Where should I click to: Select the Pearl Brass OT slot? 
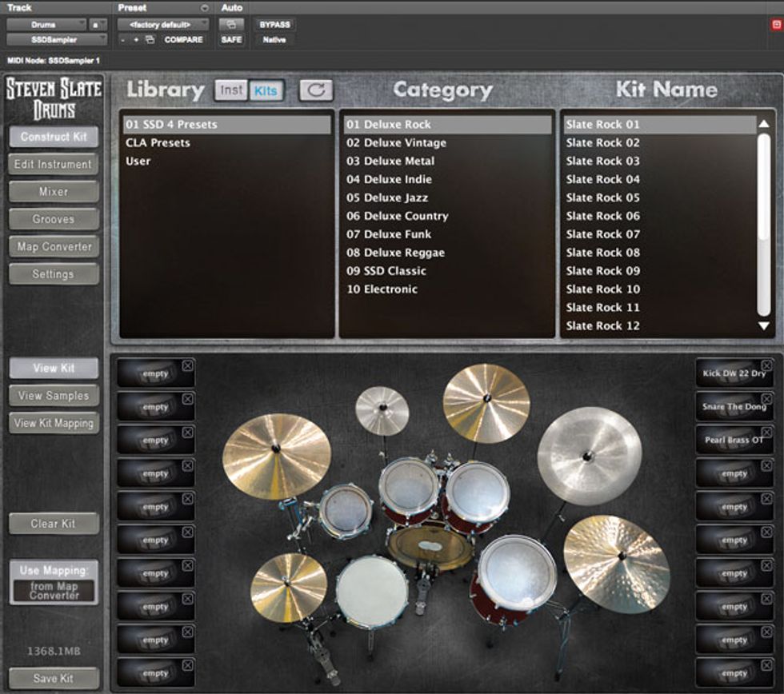pyautogui.click(x=734, y=441)
